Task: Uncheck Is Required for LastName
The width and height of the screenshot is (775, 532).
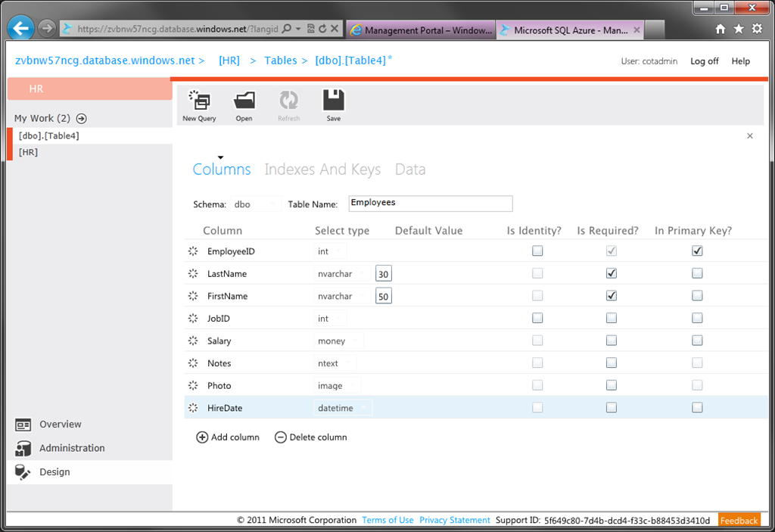Action: pyautogui.click(x=612, y=273)
